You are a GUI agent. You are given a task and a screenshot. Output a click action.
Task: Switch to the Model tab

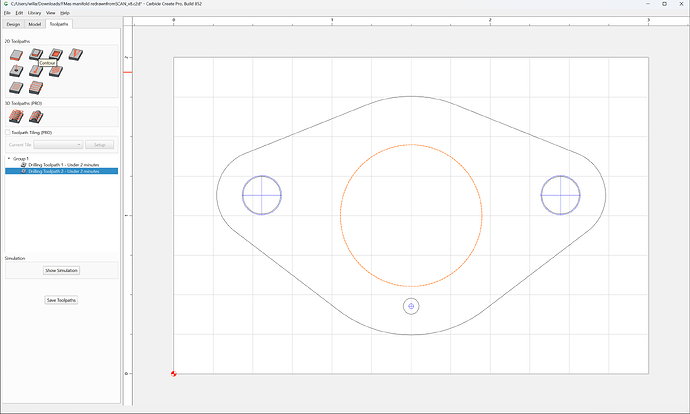pyautogui.click(x=35, y=24)
